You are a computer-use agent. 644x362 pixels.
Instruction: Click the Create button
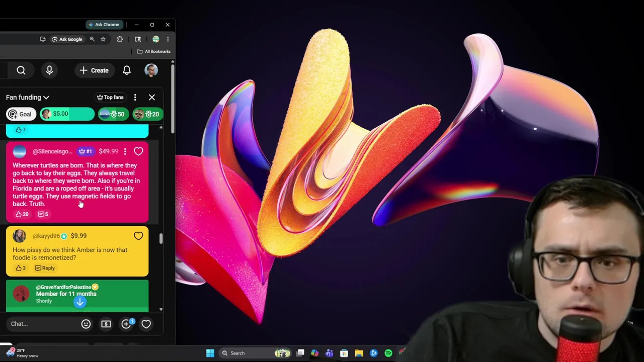pos(94,70)
